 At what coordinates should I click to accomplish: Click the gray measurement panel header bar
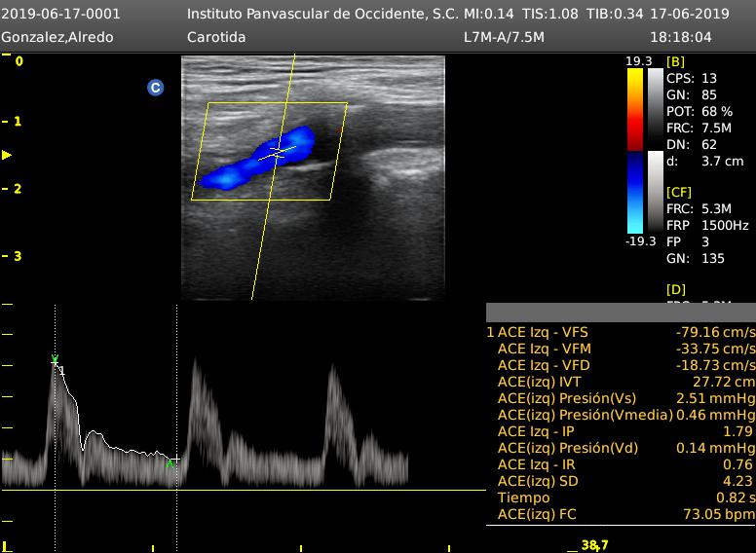pyautogui.click(x=620, y=313)
